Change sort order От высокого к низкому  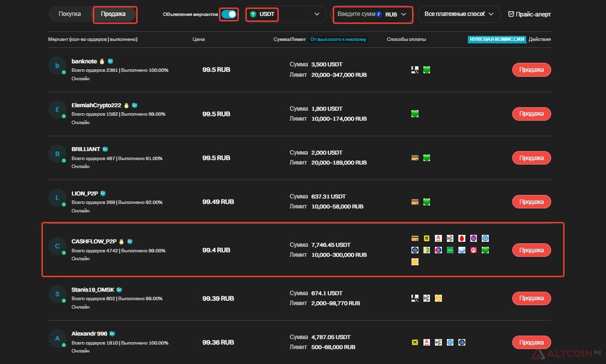pos(338,39)
